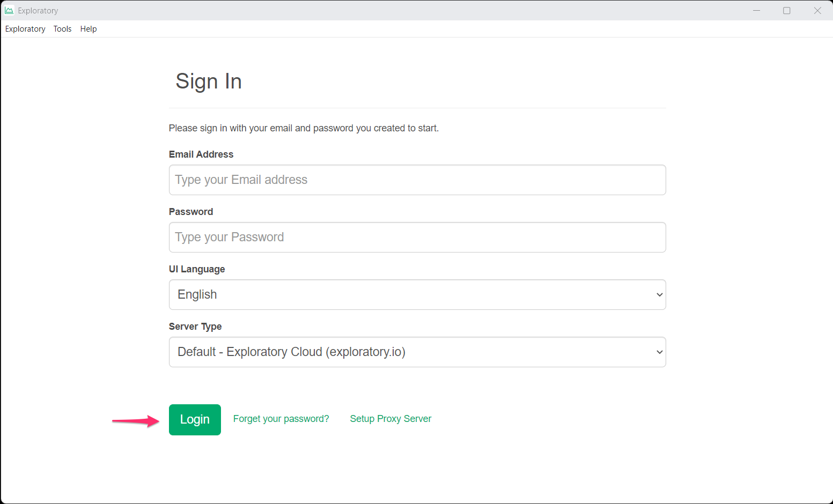Image resolution: width=833 pixels, height=504 pixels.
Task: Minimize the Exploratory window
Action: pos(756,10)
